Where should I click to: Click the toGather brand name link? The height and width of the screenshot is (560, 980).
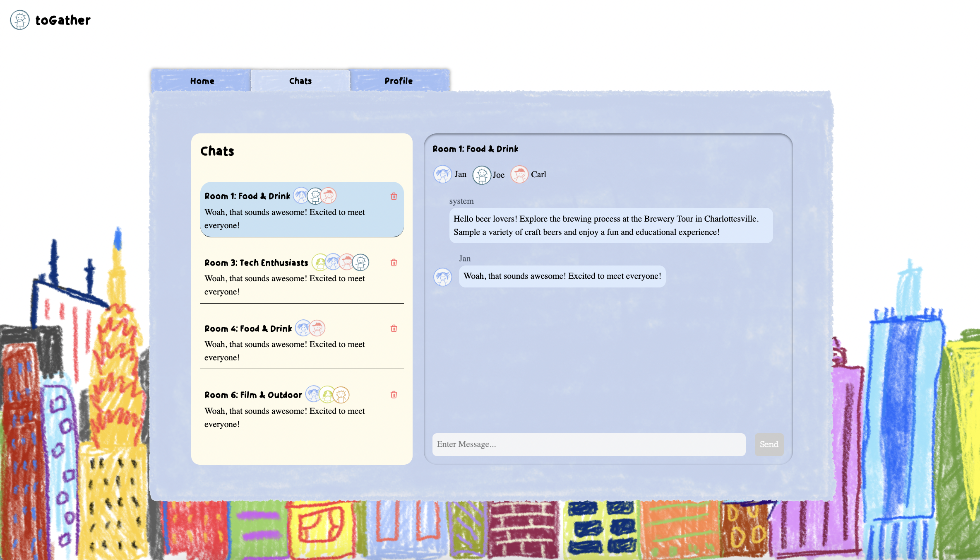(63, 20)
